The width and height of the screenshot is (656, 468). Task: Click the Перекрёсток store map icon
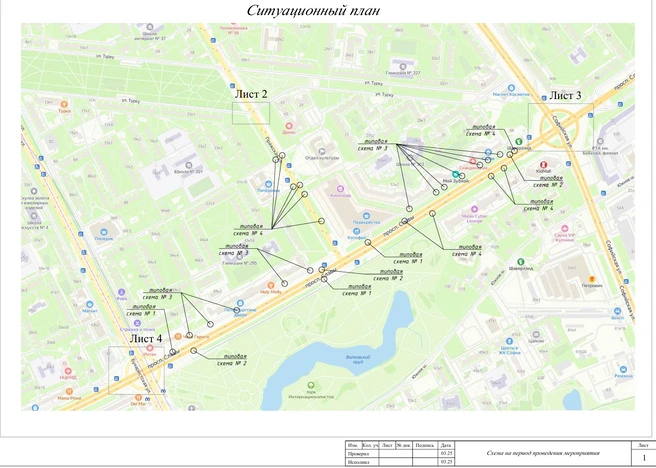coord(366,216)
